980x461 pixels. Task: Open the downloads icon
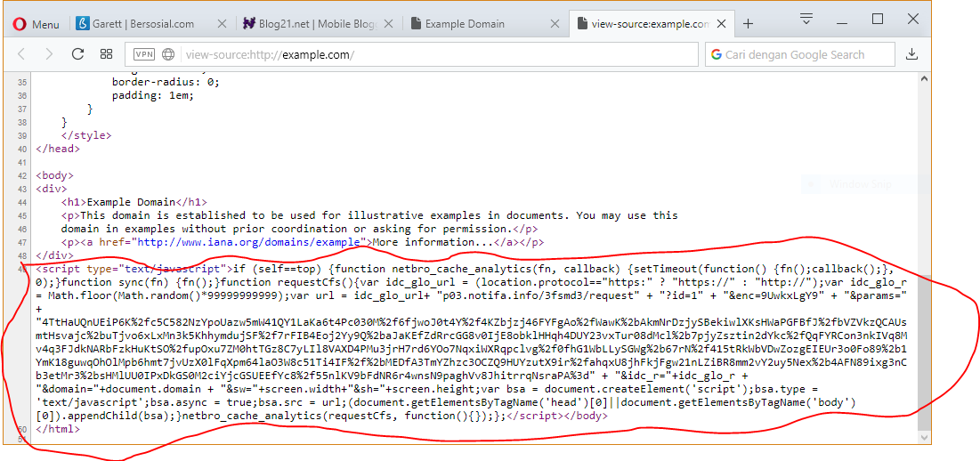tap(911, 54)
